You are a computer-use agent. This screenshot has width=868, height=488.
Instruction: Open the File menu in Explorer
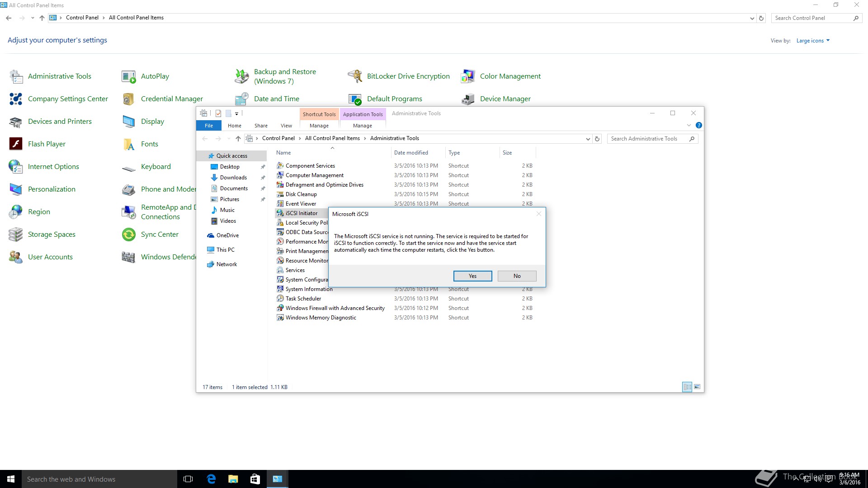209,126
